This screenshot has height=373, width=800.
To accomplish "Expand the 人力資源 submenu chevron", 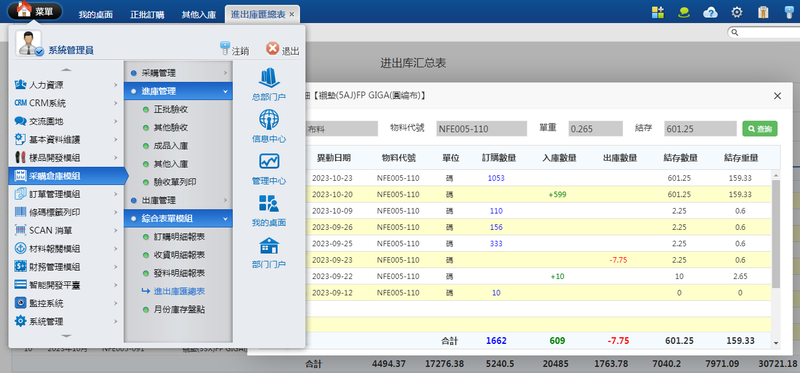I will 116,85.
